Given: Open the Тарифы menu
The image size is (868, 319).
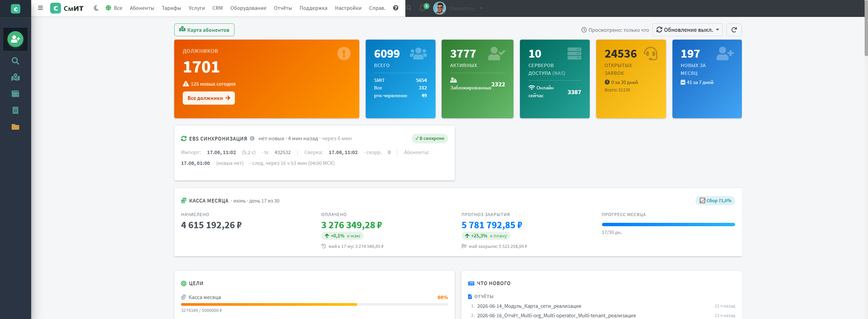Looking at the screenshot, I should tap(171, 8).
